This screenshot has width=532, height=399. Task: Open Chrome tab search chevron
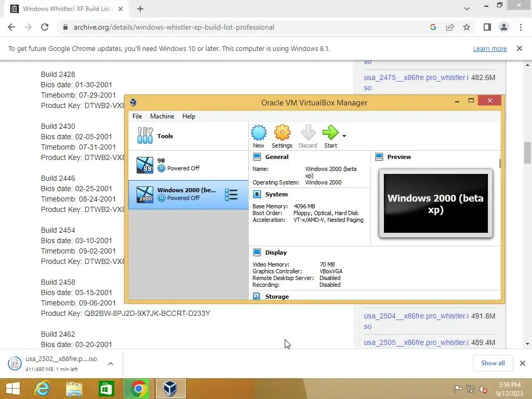(467, 9)
